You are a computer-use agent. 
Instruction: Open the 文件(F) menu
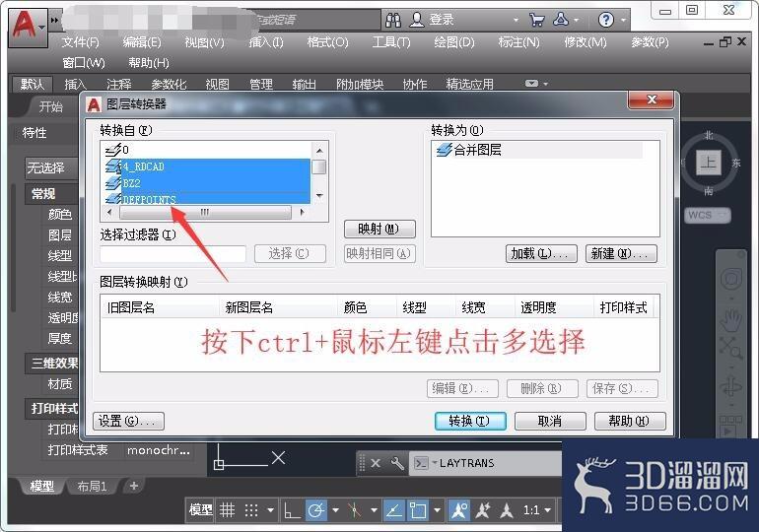pos(81,42)
